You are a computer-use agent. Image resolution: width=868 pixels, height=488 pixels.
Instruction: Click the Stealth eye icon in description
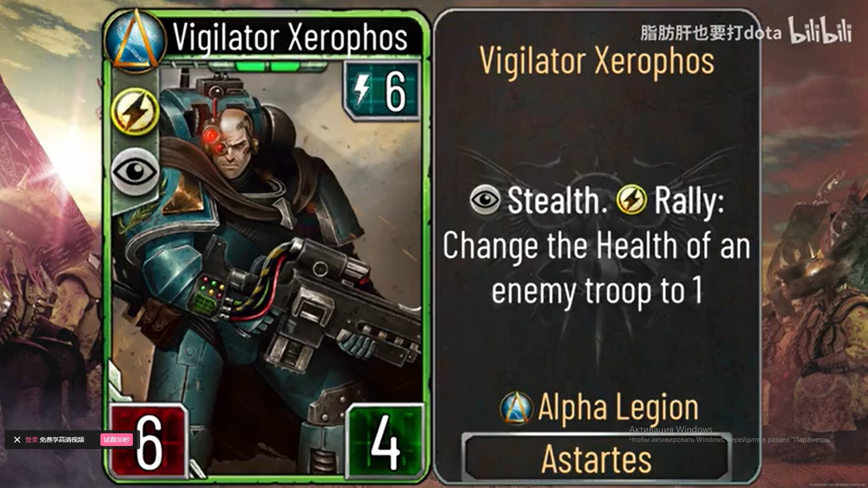(485, 199)
